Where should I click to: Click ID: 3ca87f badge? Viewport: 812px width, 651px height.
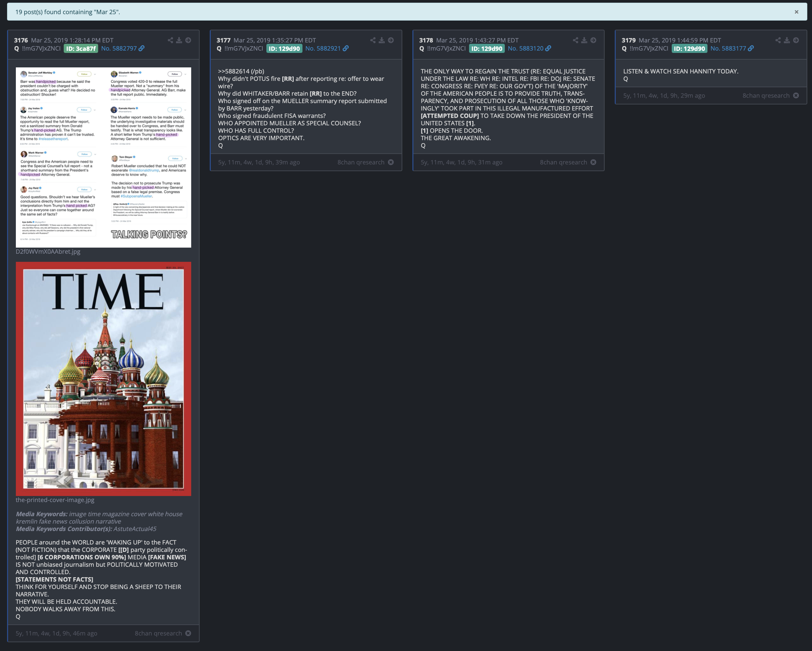pyautogui.click(x=81, y=49)
